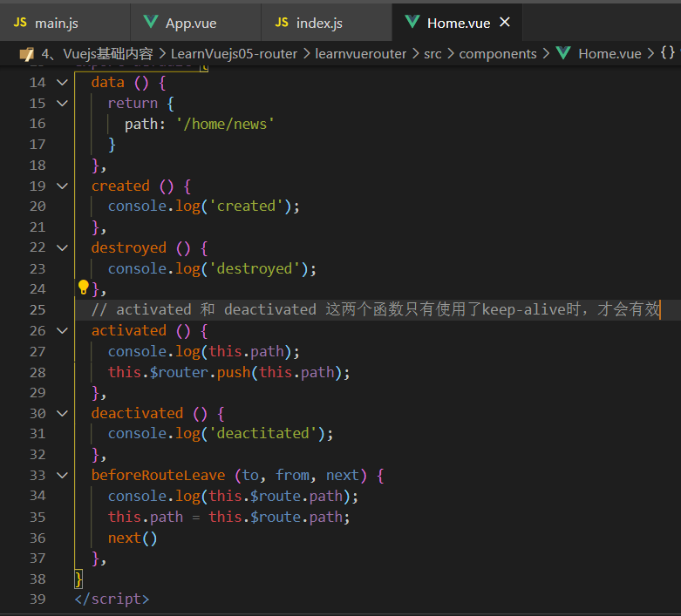Image resolution: width=681 pixels, height=616 pixels.
Task: Click the Vue icon on the App.vue tab
Action: [151, 22]
